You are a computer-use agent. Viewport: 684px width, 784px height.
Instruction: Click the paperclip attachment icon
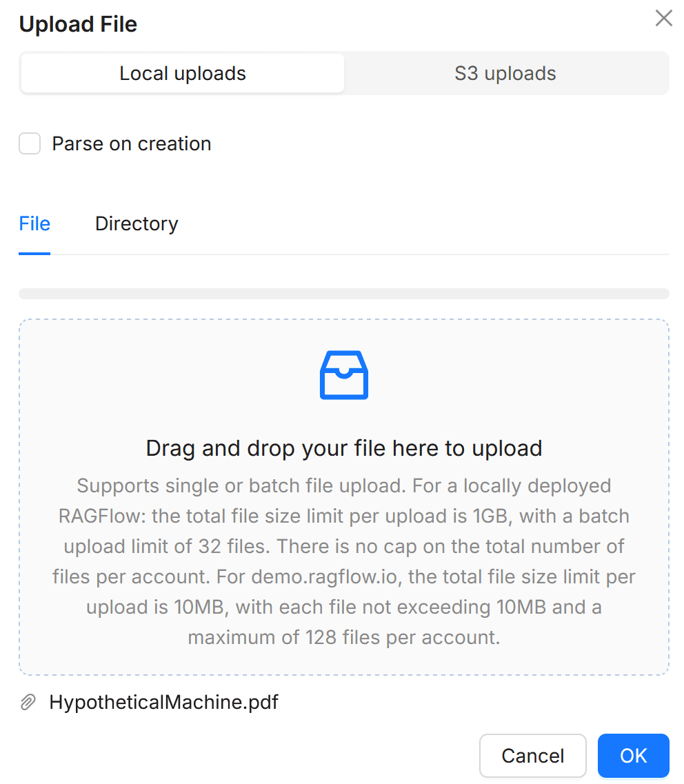pyautogui.click(x=28, y=701)
